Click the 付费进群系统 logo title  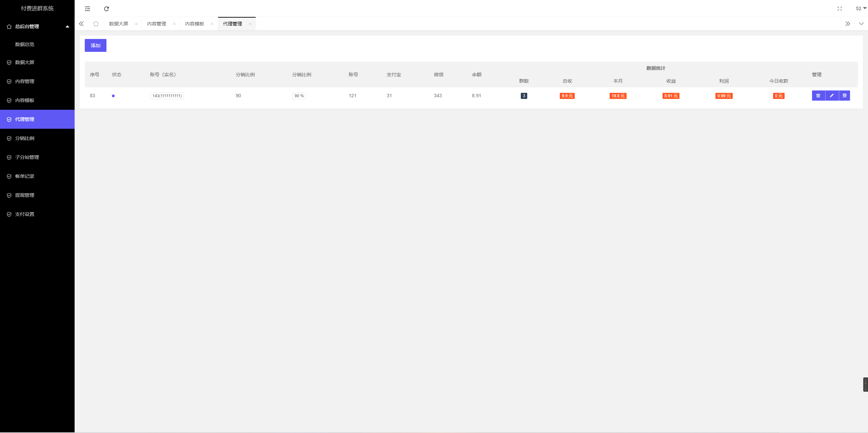click(x=37, y=8)
